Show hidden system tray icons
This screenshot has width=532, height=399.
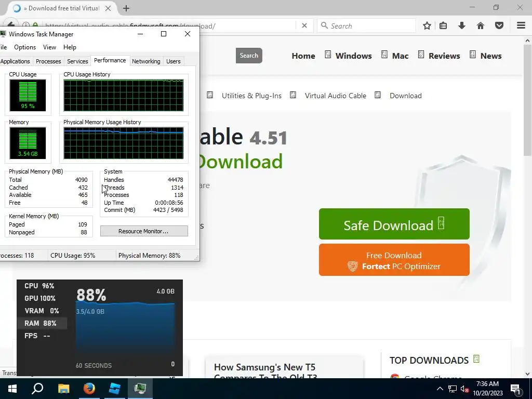pyautogui.click(x=440, y=389)
